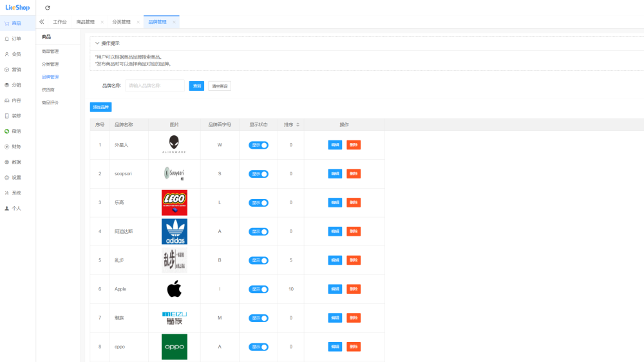Open 商品 in main sidebar

tap(17, 23)
